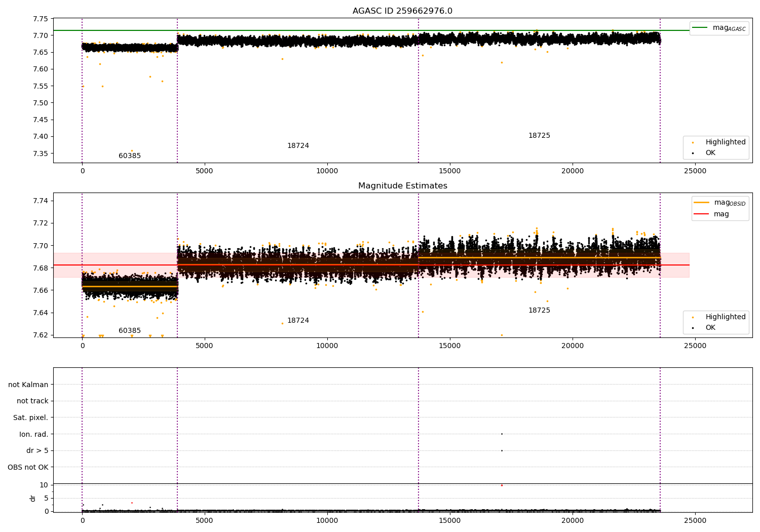Click the green mag AGASC line swatch in legend
The height and width of the screenshot is (532, 760).
click(x=700, y=28)
